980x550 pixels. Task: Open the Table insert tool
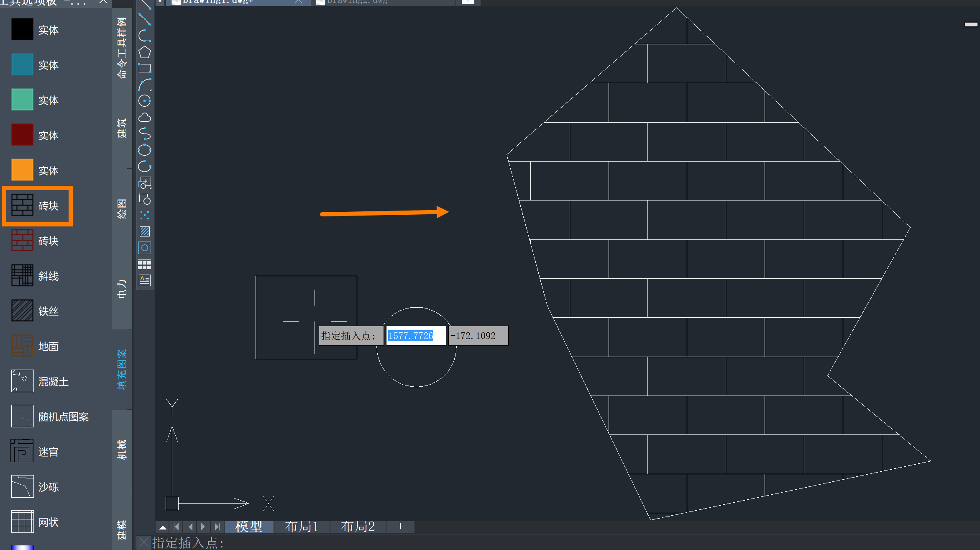coord(145,264)
